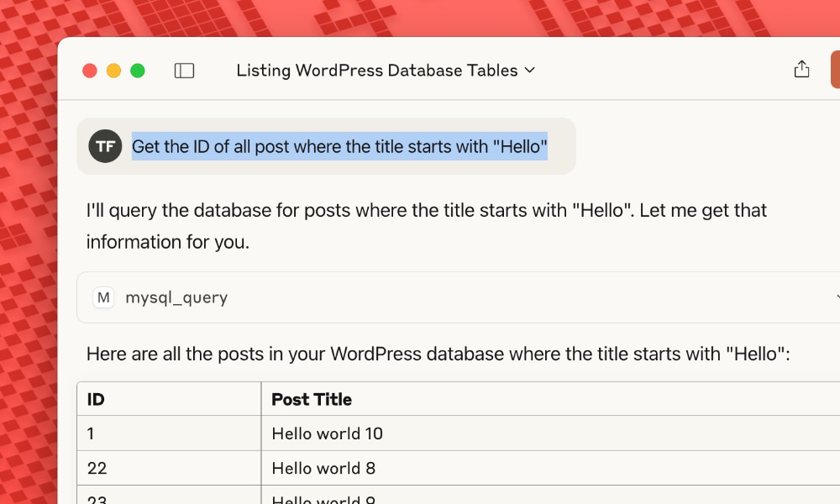This screenshot has height=504, width=840.
Task: Select the Hello world 10 table cell
Action: pos(326,433)
